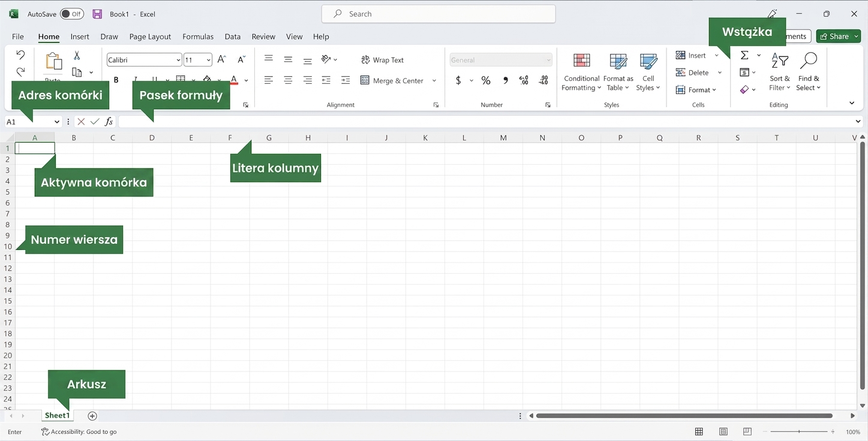Click the Increase Decimal icon

point(524,80)
